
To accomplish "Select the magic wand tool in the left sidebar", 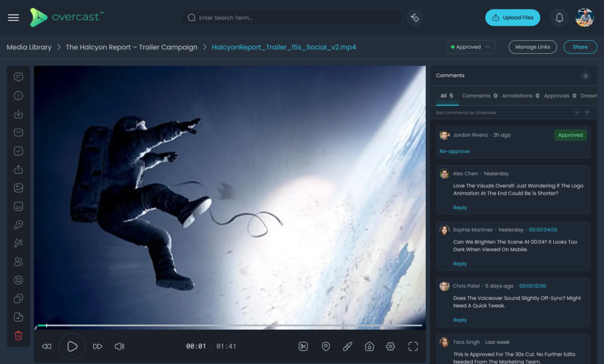I will point(18,242).
